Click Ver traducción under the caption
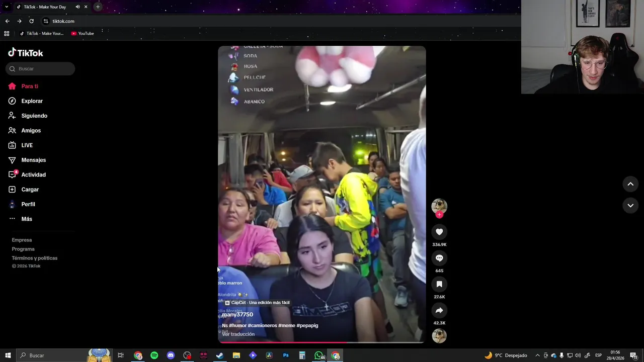 coord(238,334)
